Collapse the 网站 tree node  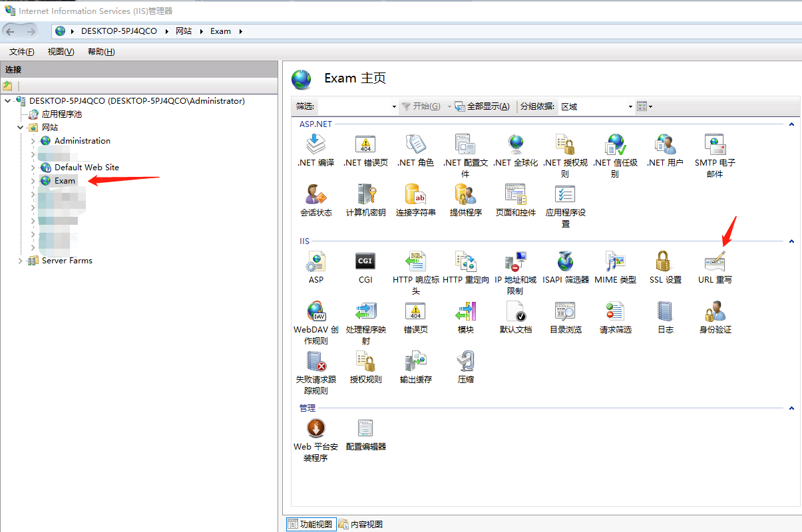coord(20,128)
